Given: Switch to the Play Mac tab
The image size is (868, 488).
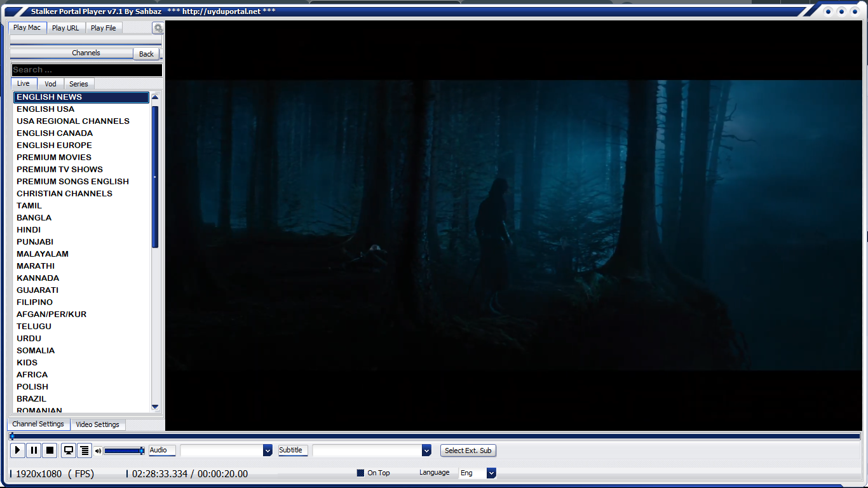Looking at the screenshot, I should tap(27, 27).
